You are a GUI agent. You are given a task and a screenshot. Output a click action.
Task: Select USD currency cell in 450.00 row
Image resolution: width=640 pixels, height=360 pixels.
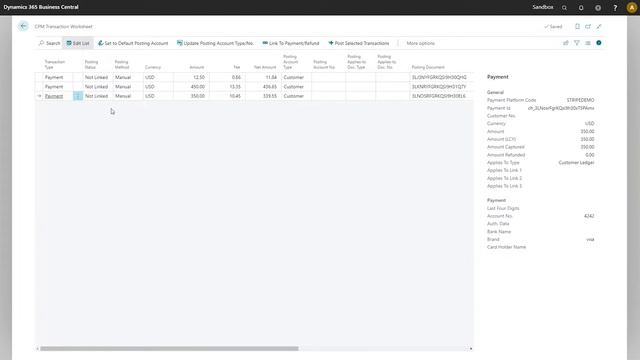point(158,87)
